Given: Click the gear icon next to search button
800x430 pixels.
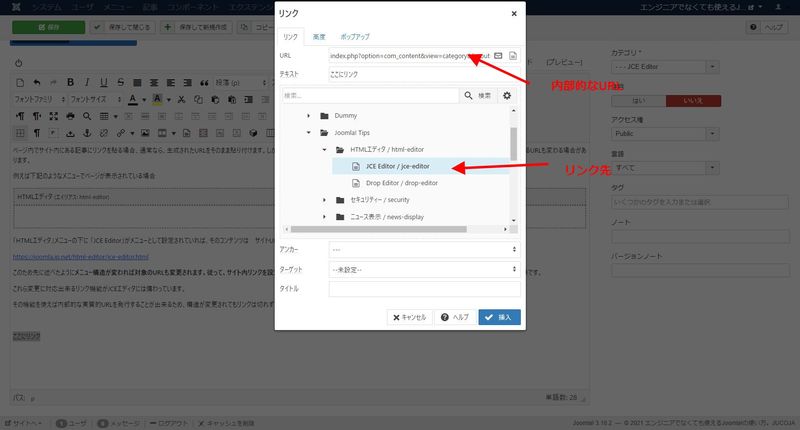Looking at the screenshot, I should (507, 96).
